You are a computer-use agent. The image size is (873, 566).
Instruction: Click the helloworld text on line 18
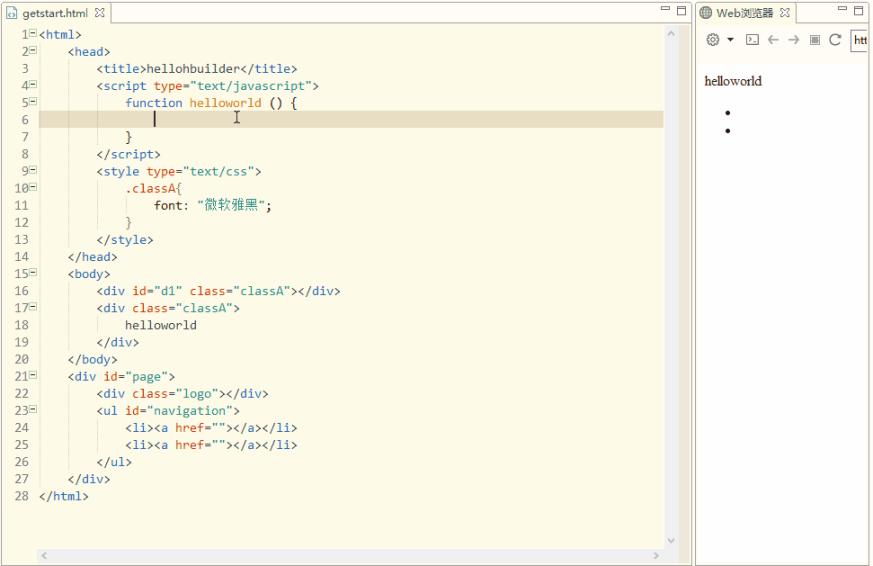click(x=160, y=325)
